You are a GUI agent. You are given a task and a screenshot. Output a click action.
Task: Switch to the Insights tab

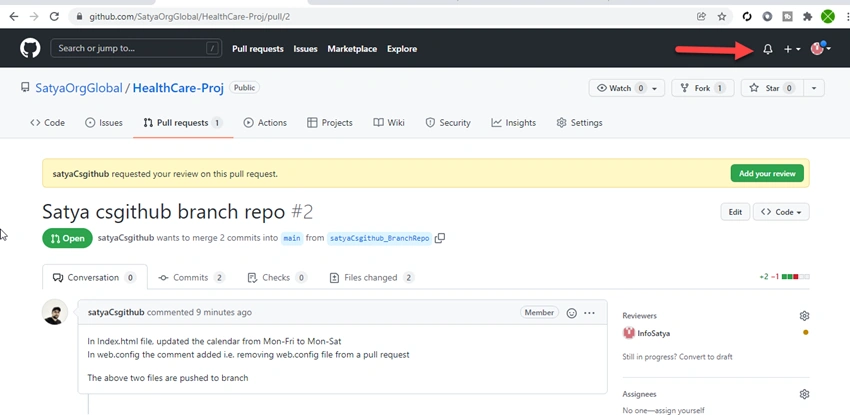(x=513, y=123)
